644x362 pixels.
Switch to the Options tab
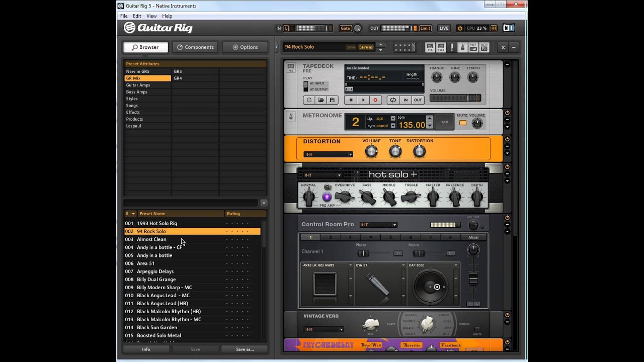(x=245, y=47)
